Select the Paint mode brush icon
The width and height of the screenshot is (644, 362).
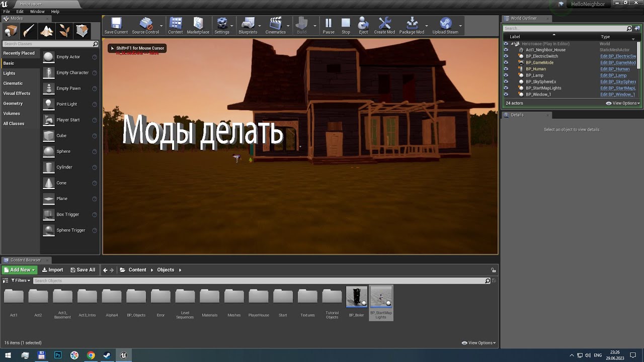tap(29, 31)
